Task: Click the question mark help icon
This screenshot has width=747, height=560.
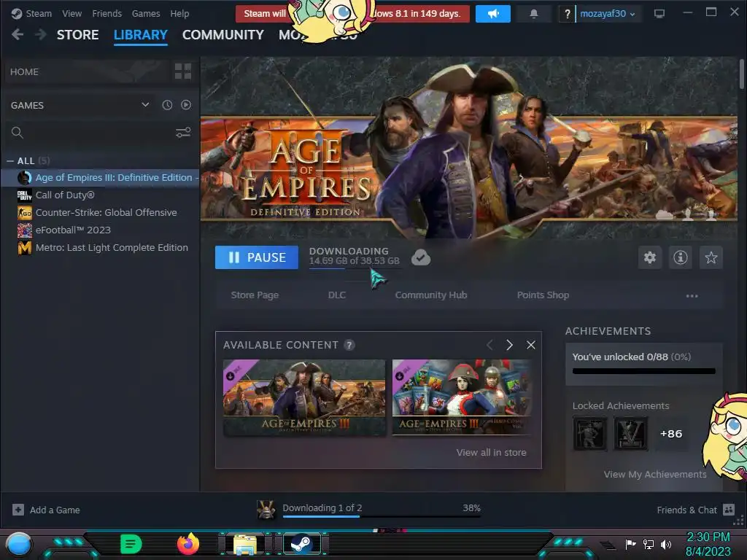Action: tap(567, 14)
